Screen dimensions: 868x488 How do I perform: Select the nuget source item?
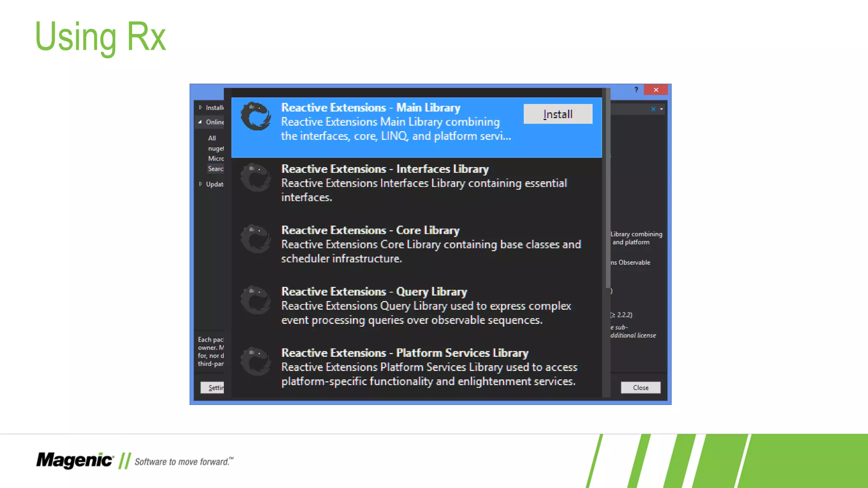[x=216, y=149]
